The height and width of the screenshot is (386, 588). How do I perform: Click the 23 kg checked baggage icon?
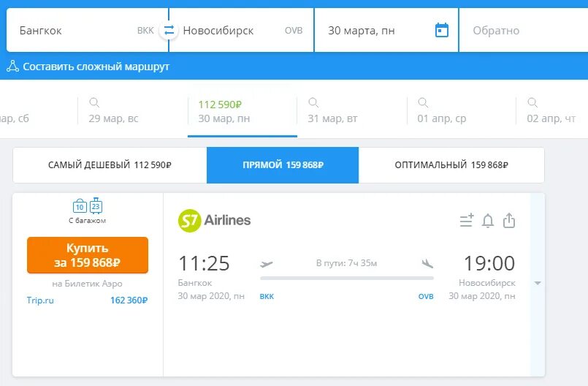click(96, 205)
